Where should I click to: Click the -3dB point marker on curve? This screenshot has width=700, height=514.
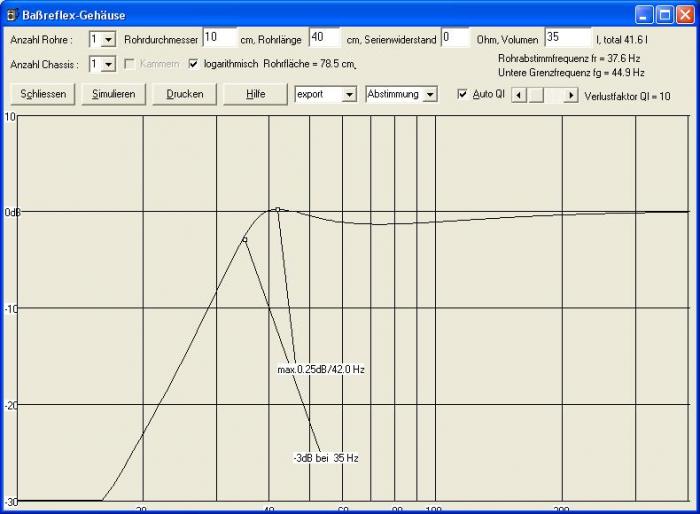(x=244, y=239)
